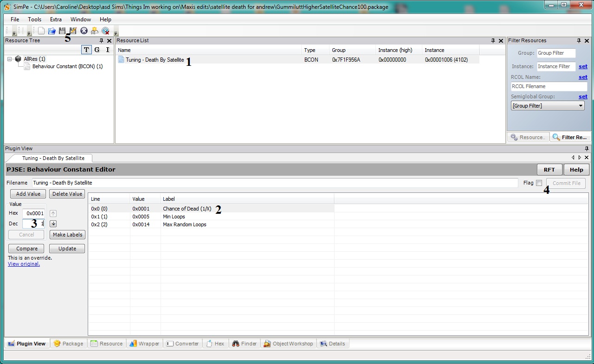Close the Filter Resources panel
594x364 pixels.
587,41
